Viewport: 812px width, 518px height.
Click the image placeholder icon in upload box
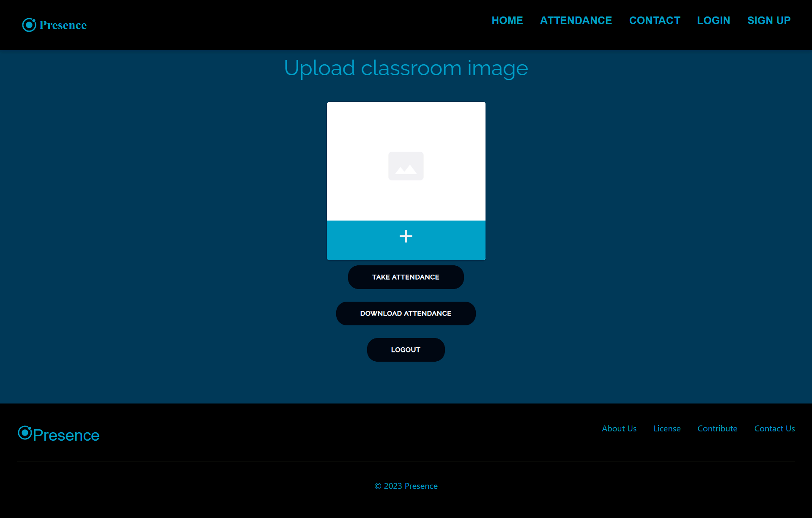(x=406, y=166)
